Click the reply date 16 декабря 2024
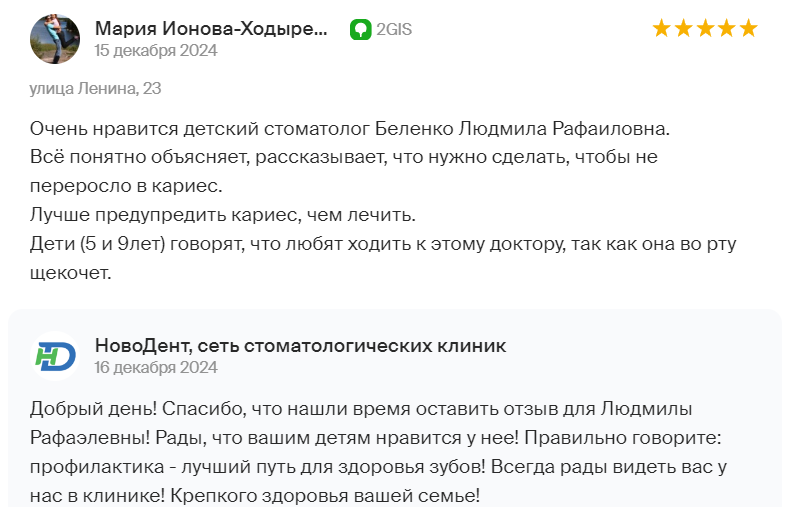The width and height of the screenshot is (788, 507). [156, 367]
